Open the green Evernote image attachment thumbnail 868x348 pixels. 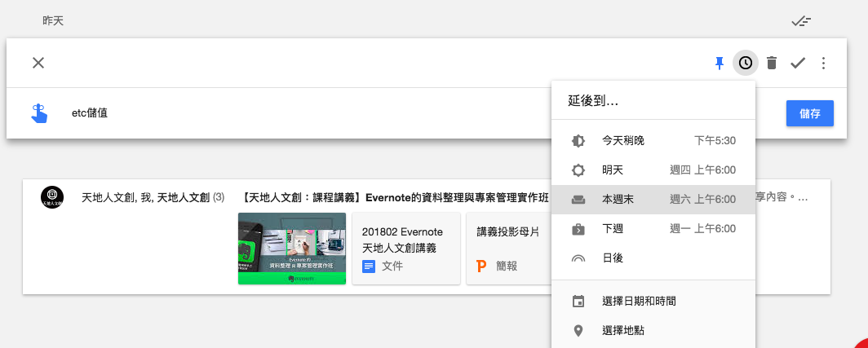[x=292, y=249]
